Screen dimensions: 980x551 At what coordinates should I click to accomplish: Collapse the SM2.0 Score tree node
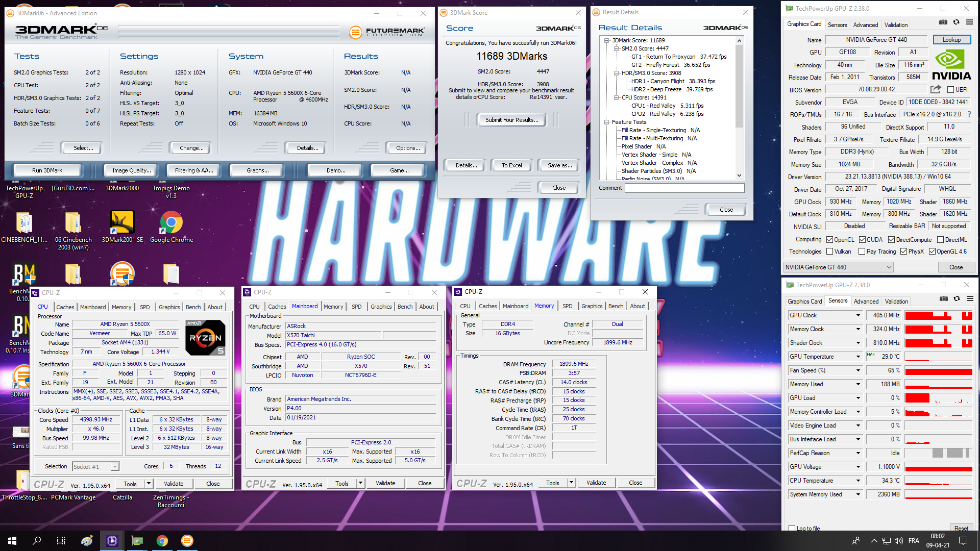tap(616, 48)
